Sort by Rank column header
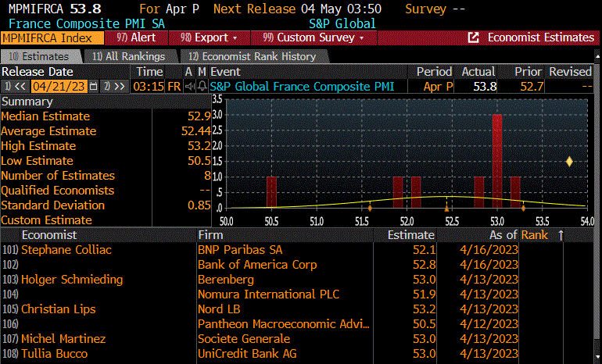This screenshot has width=602, height=364. point(534,235)
